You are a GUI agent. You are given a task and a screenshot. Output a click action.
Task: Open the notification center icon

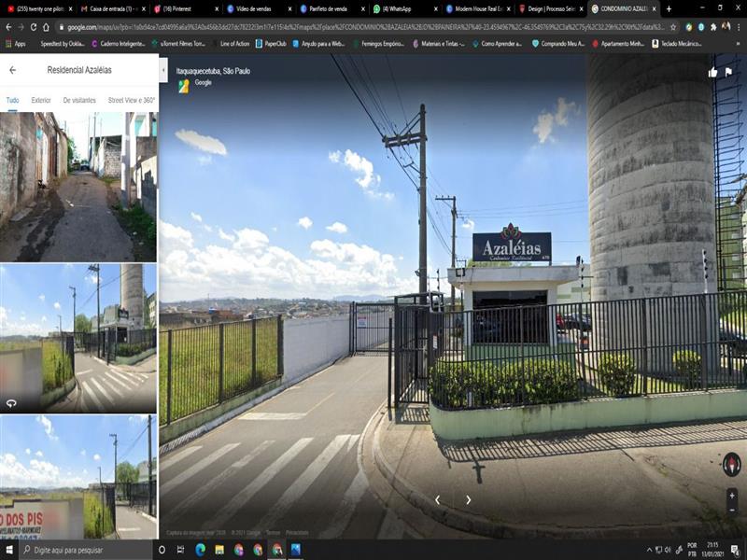point(735,550)
